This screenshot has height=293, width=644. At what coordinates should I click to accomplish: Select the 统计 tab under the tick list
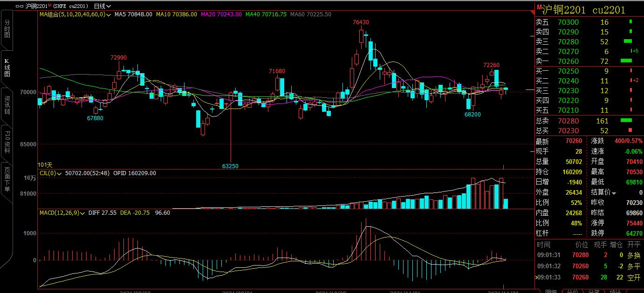point(616,291)
